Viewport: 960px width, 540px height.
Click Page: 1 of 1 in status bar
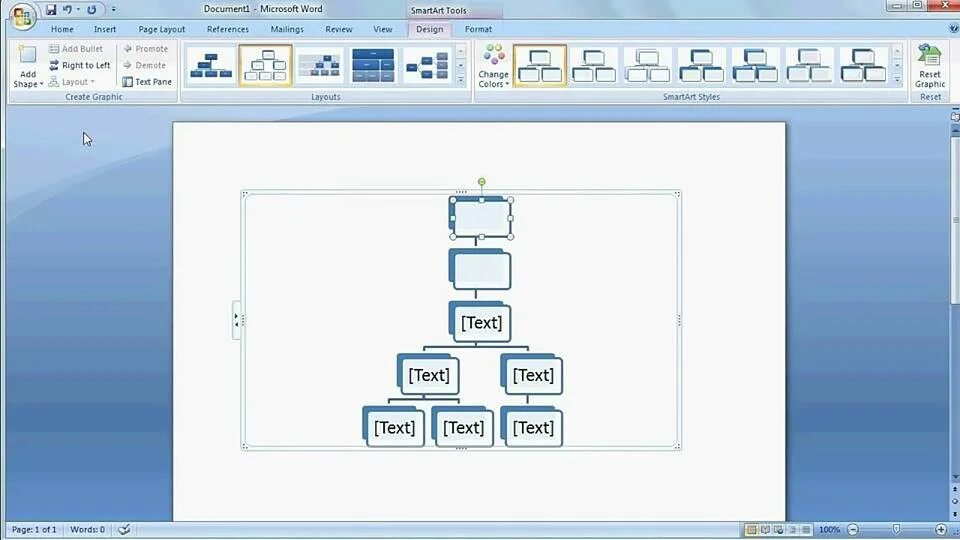pos(34,530)
